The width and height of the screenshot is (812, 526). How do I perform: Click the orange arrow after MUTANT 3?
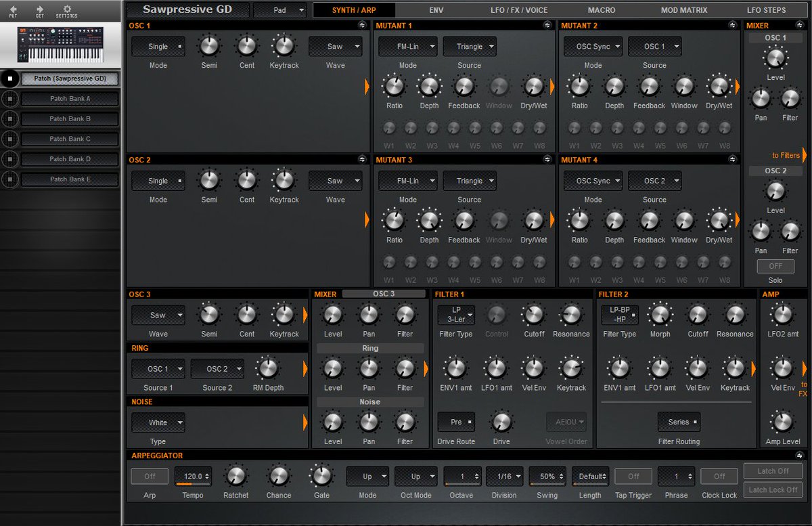click(x=552, y=220)
